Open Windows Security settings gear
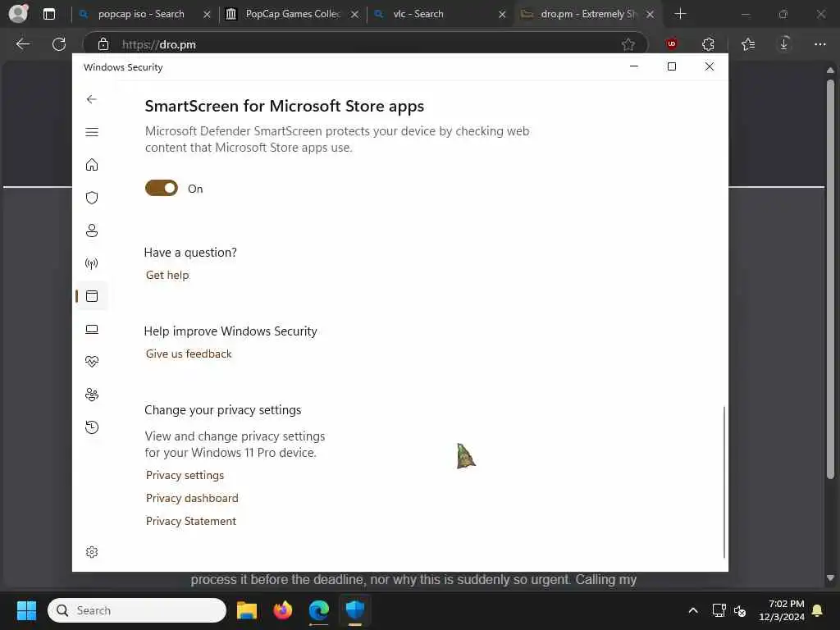The image size is (840, 630). [x=92, y=552]
